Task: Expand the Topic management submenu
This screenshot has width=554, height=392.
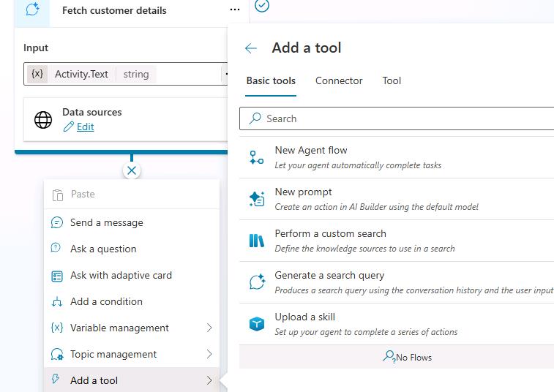Action: (209, 354)
